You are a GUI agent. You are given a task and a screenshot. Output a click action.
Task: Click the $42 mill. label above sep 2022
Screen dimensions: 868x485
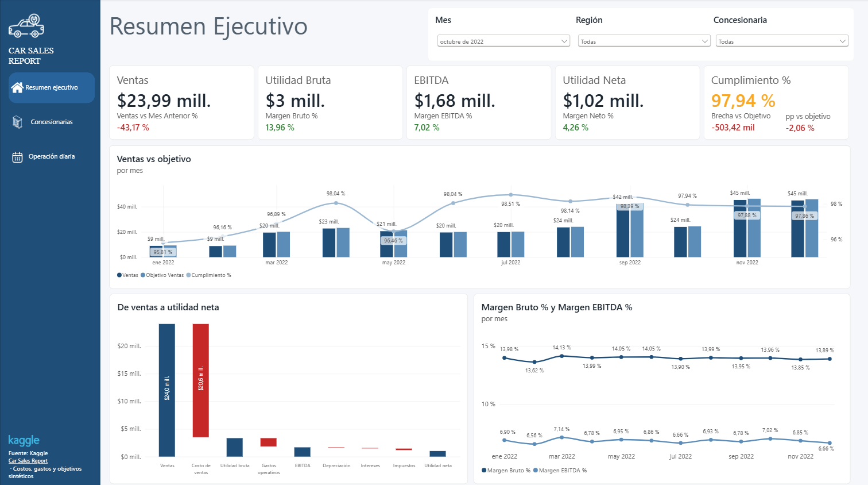(x=623, y=197)
